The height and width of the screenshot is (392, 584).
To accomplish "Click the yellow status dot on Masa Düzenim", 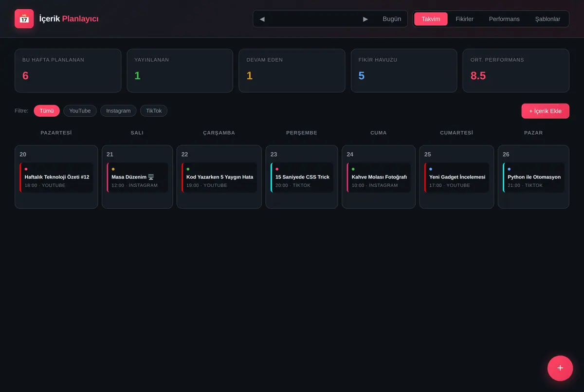I will (x=113, y=169).
